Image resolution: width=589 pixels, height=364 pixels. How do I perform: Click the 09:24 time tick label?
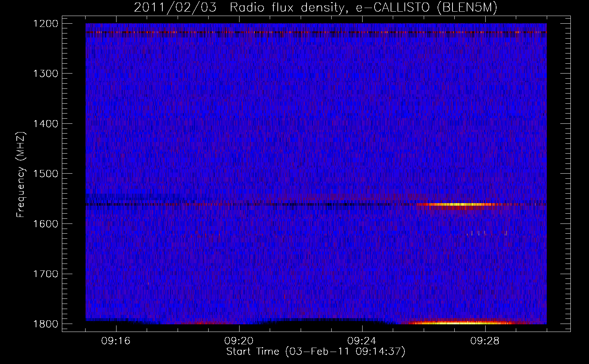click(x=362, y=341)
